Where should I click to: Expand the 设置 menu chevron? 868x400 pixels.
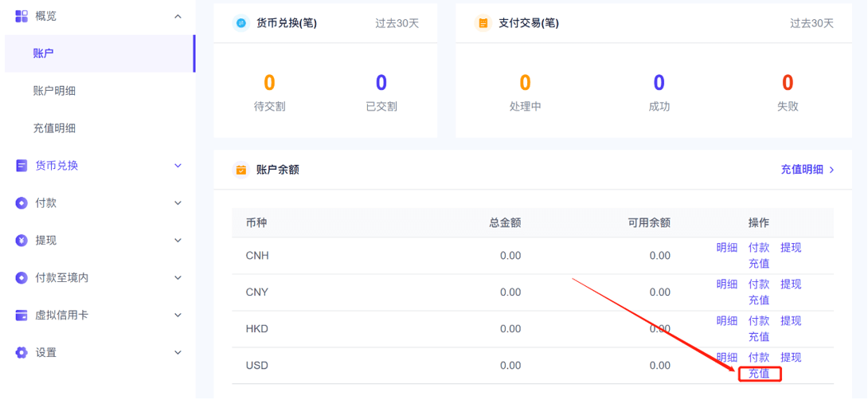[178, 352]
